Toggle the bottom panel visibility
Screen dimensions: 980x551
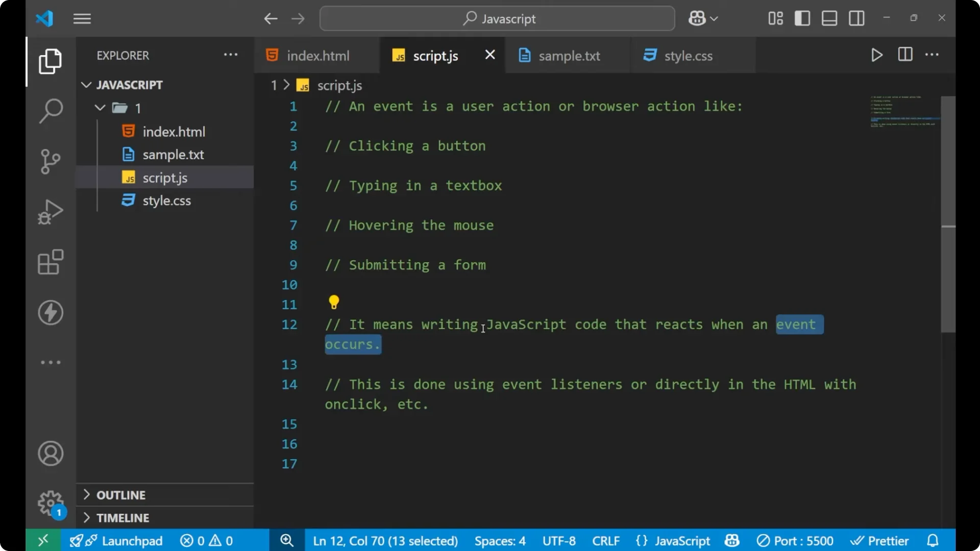829,18
